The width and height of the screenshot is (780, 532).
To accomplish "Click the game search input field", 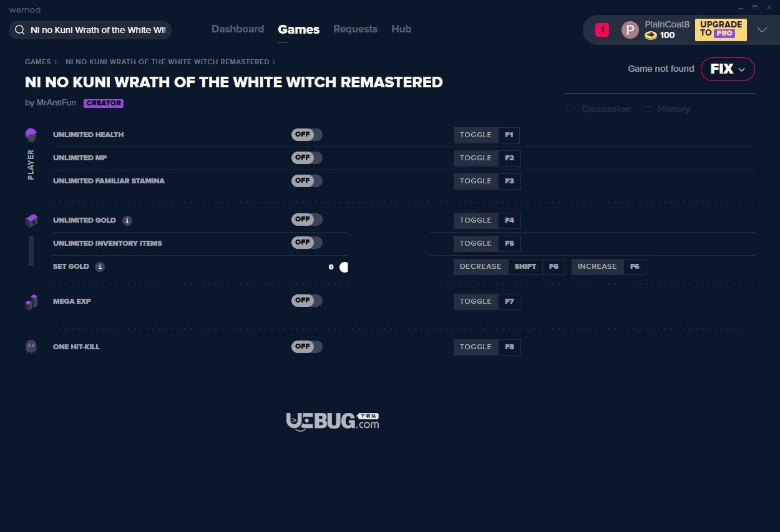I will click(90, 30).
